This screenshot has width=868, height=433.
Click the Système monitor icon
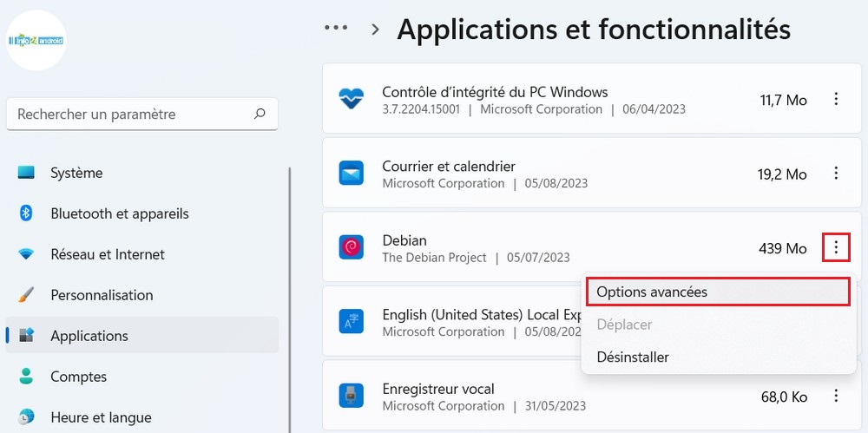(x=26, y=173)
